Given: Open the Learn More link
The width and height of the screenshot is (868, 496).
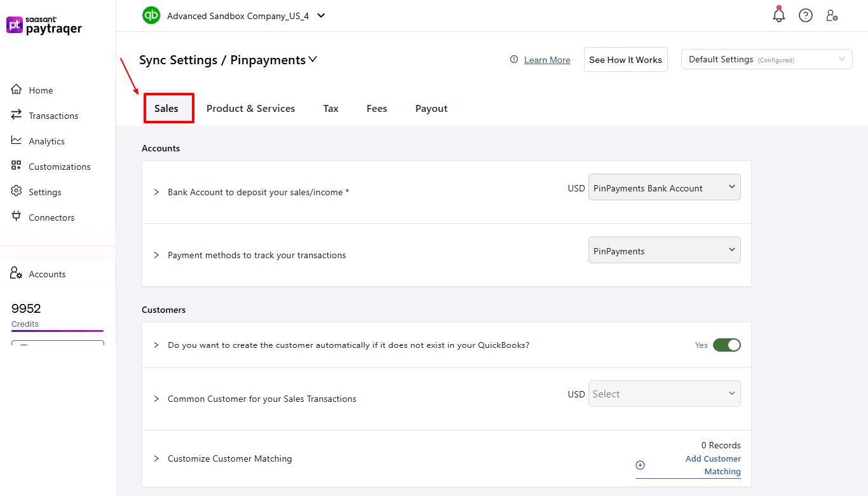Looking at the screenshot, I should [546, 59].
